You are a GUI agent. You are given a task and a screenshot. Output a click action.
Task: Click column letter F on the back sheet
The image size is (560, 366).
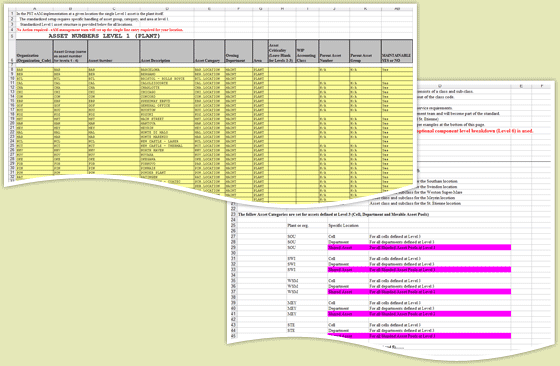tap(541, 86)
